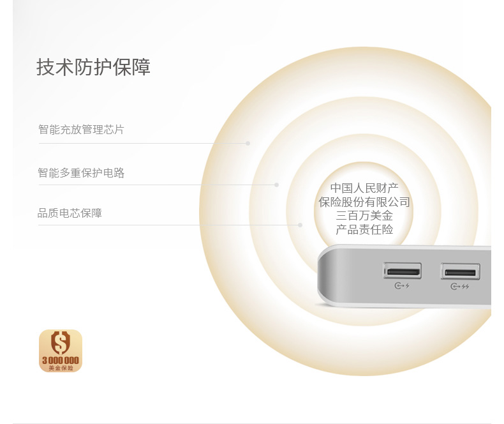Click the 3000000 number on the badge
Screen dimensions: 504x424
(x=61, y=360)
